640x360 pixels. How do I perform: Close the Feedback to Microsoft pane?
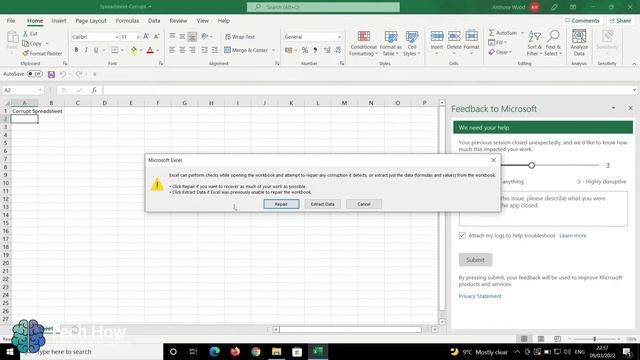coord(630,108)
